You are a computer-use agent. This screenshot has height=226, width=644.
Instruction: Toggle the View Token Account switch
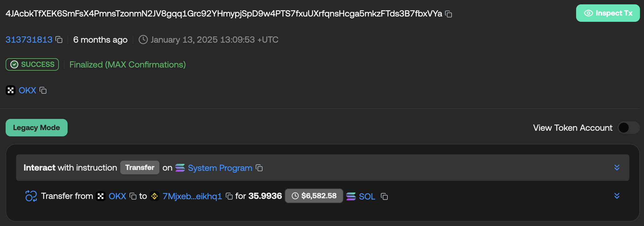[x=628, y=128]
